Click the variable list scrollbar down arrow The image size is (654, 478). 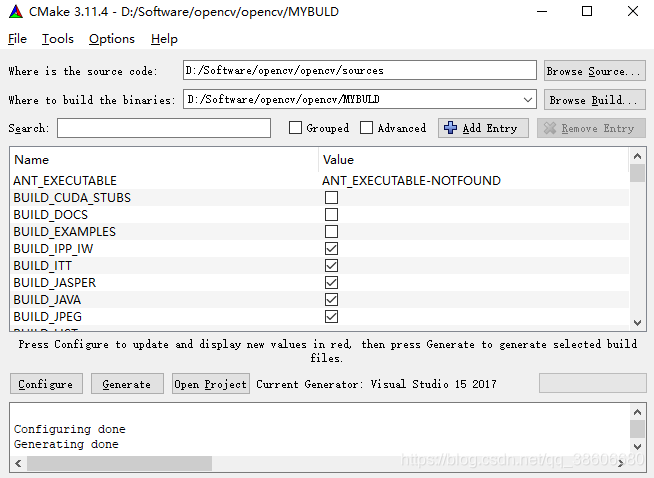637,322
